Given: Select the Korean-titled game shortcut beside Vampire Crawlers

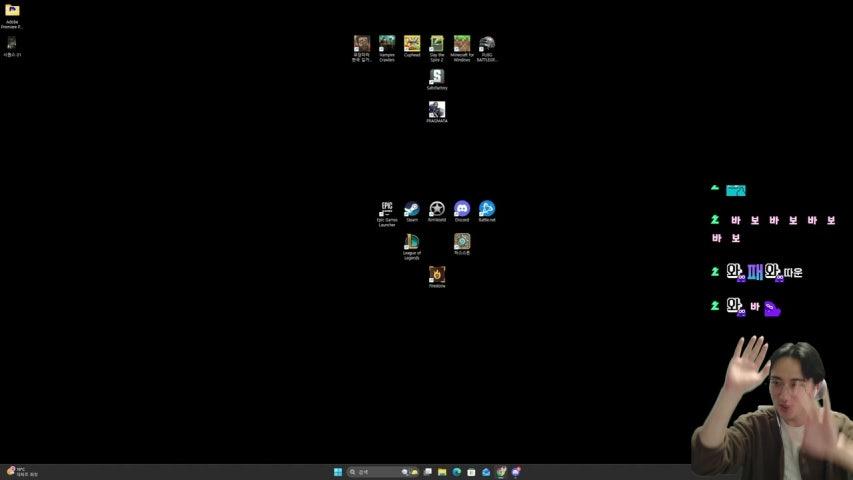Looking at the screenshot, I should 362,48.
